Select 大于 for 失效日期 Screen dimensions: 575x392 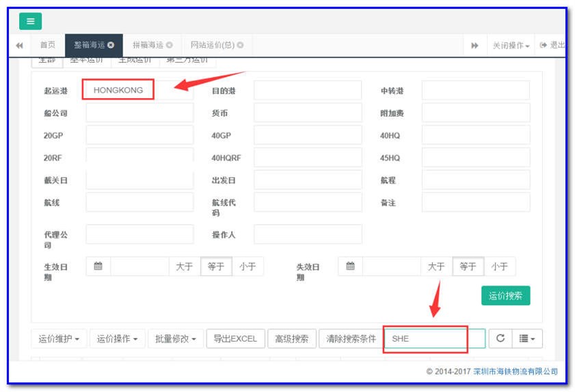click(437, 266)
